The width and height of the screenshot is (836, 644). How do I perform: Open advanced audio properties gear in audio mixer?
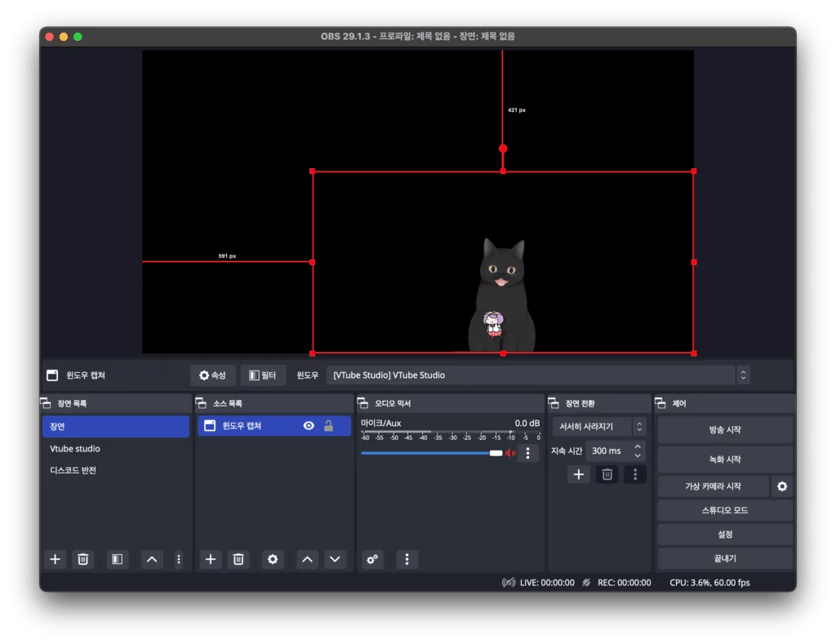click(x=372, y=559)
